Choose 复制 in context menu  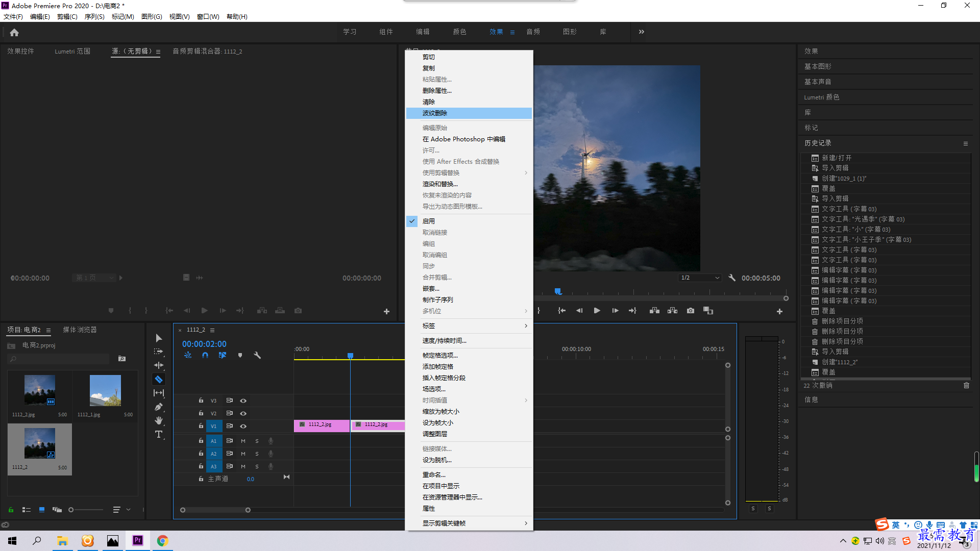(x=469, y=68)
